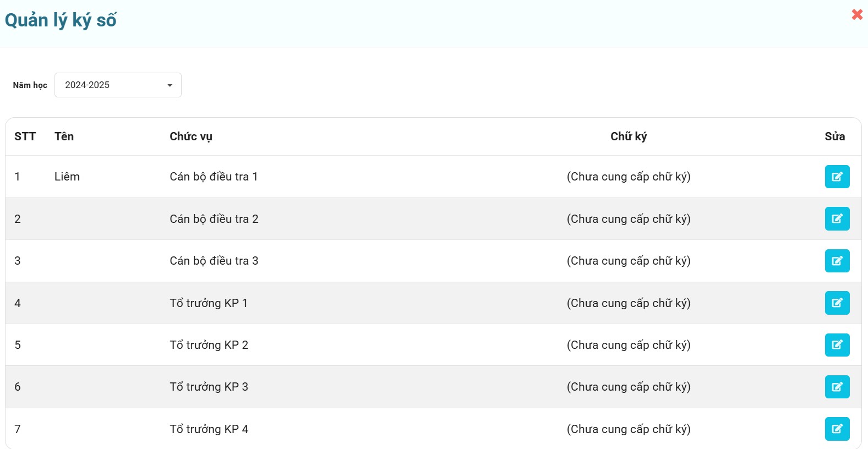This screenshot has width=868, height=449.
Task: Click the Chữ ký column header
Action: pos(628,136)
